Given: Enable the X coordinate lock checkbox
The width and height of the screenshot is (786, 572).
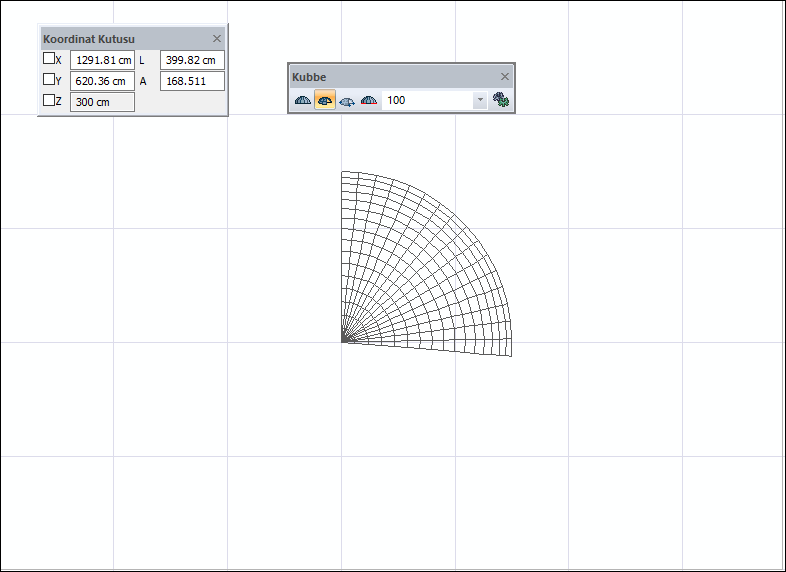Looking at the screenshot, I should point(49,59).
